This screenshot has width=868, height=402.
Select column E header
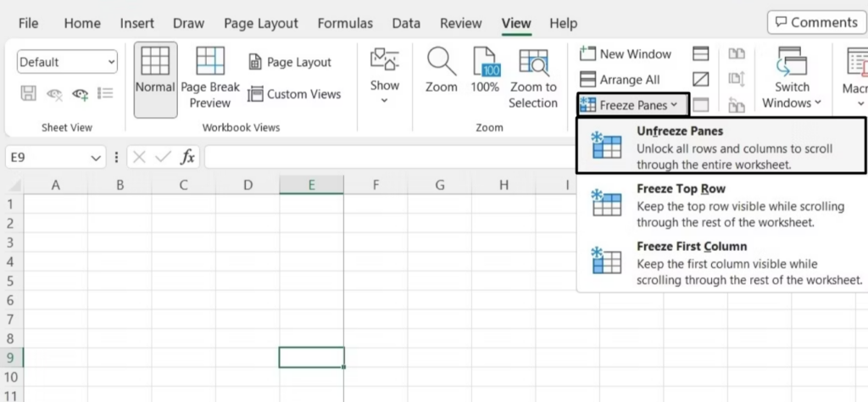pyautogui.click(x=312, y=185)
